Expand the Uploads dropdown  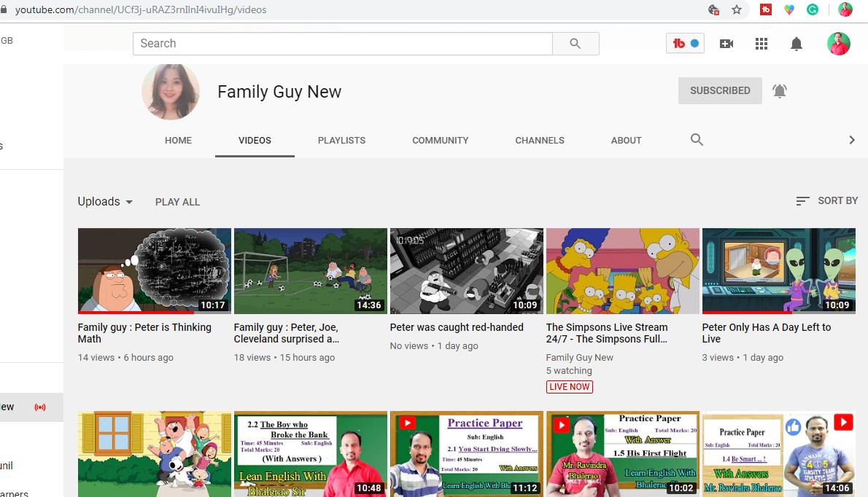(x=105, y=202)
